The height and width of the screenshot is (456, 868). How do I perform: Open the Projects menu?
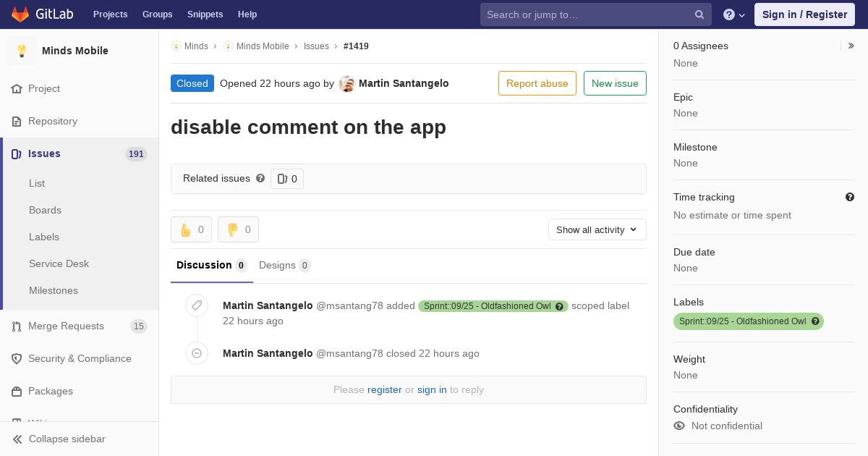tap(110, 14)
